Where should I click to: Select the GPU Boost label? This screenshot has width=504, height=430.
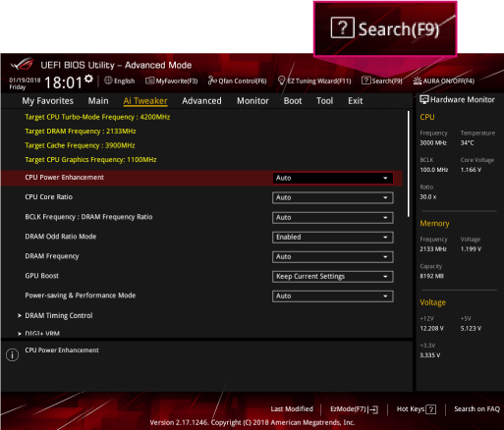(42, 276)
